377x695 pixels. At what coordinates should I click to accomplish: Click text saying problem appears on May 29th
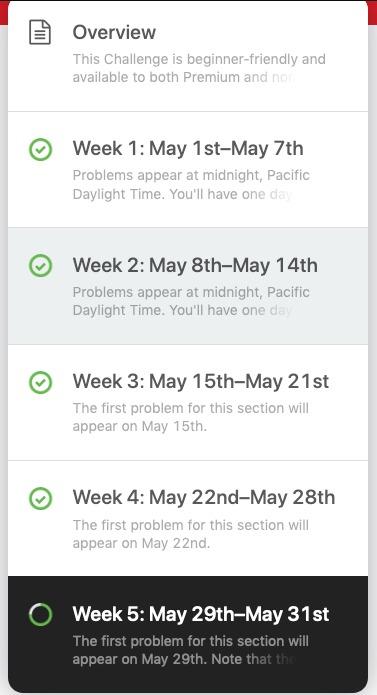190,650
